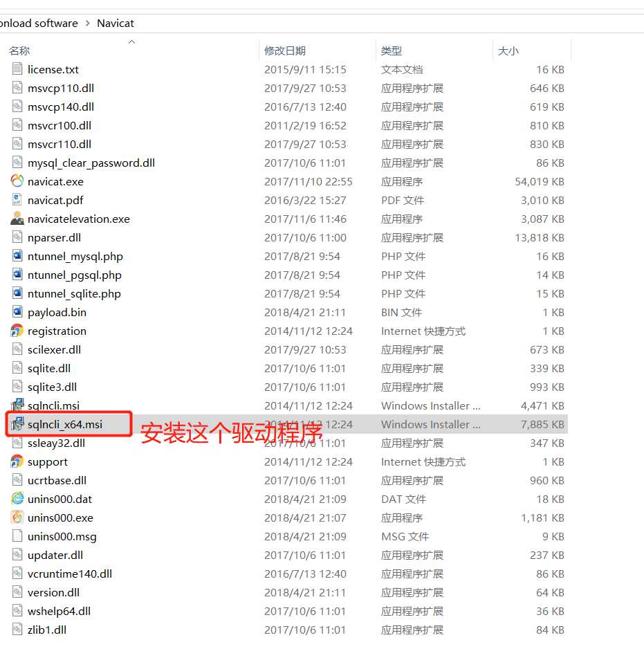Select the file name ssleay32.dll
Viewport: 644px width, 651px height.
click(57, 443)
